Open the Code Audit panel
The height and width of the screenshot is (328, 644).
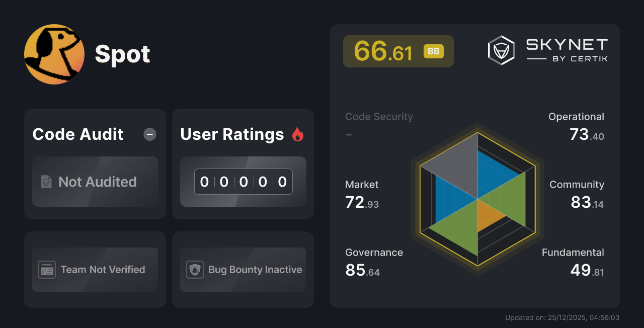point(95,163)
